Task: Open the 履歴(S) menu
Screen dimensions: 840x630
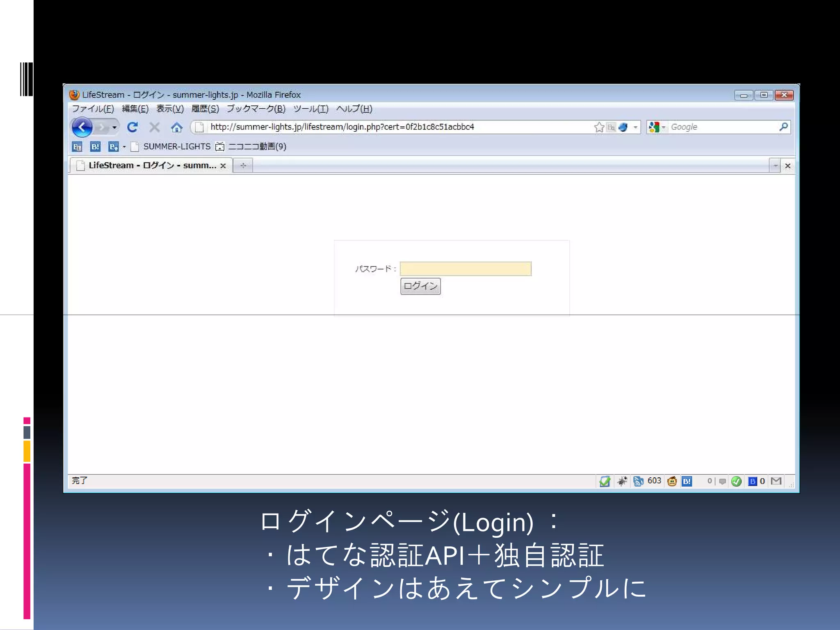Action: (205, 109)
